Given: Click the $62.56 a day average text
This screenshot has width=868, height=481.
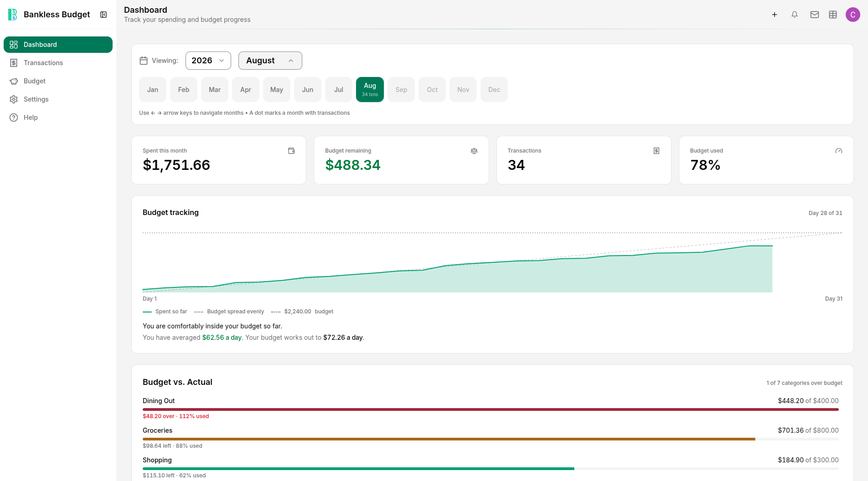Looking at the screenshot, I should [222, 338].
